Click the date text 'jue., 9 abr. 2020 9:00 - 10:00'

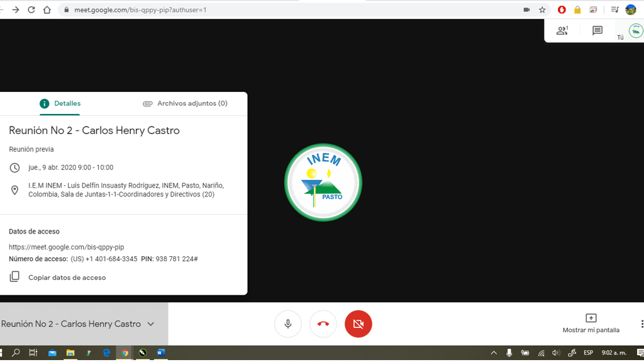click(70, 167)
